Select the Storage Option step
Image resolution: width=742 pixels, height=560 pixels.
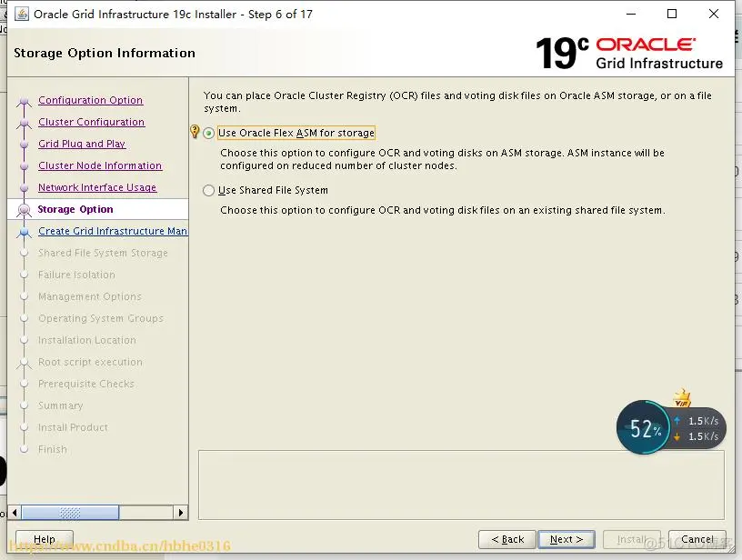75,209
